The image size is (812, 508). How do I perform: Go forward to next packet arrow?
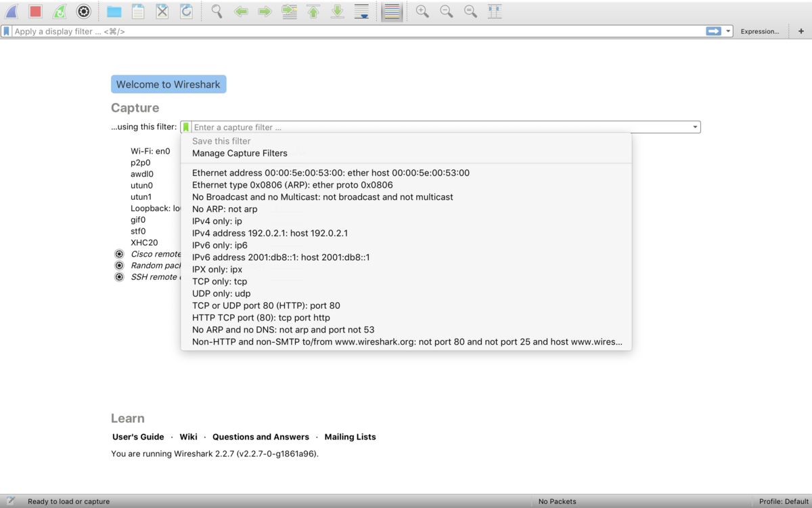pyautogui.click(x=265, y=12)
